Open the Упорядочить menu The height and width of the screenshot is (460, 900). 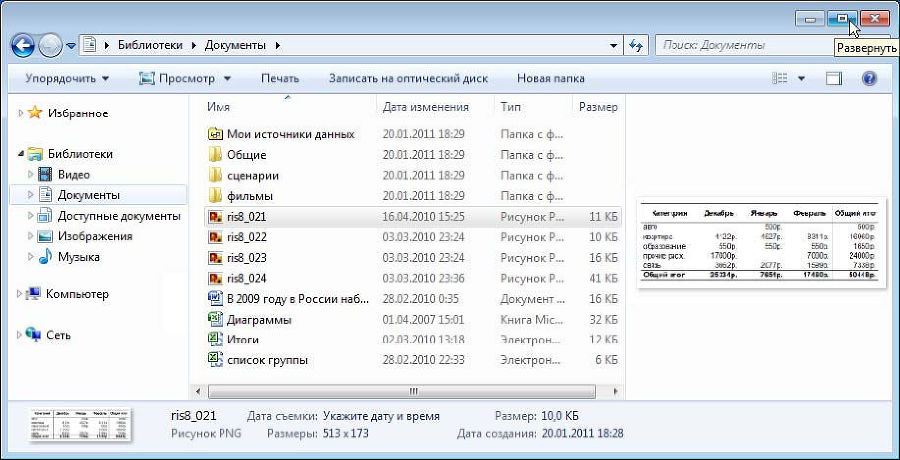pos(67,79)
